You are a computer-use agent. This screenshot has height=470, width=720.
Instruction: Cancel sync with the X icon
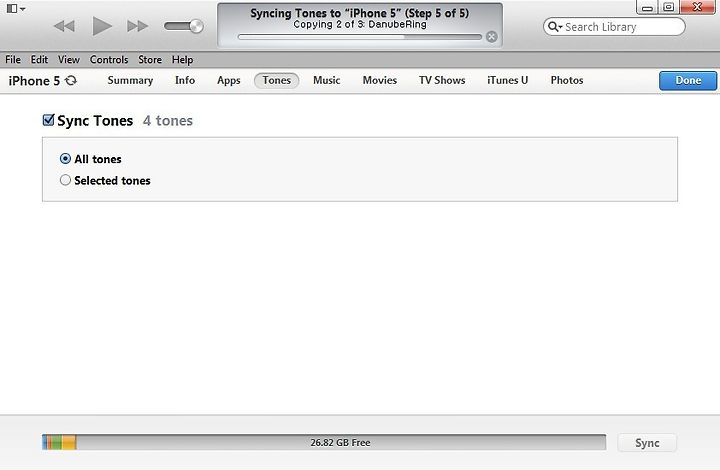(x=491, y=37)
